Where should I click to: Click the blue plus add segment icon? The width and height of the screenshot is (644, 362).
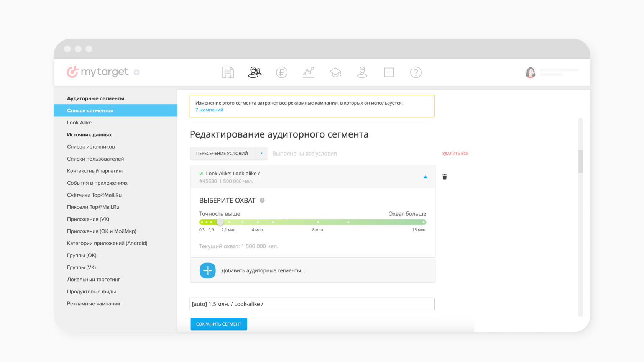pos(208,270)
